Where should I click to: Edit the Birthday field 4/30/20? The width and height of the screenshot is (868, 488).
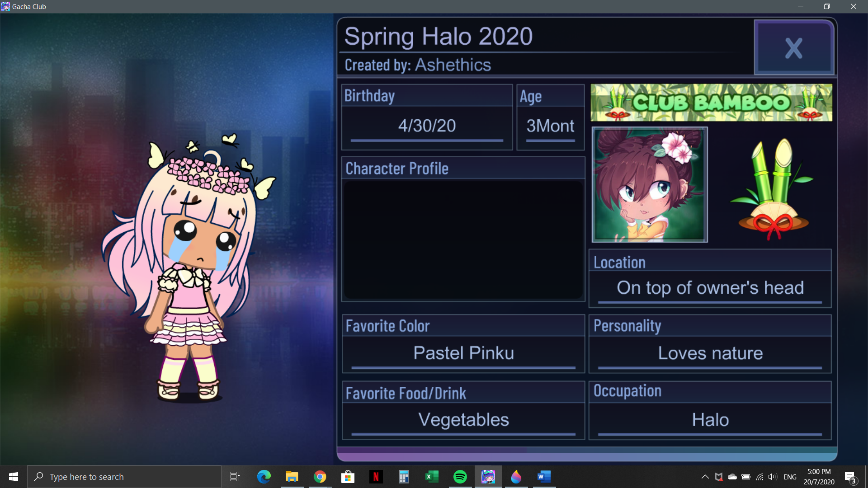coord(427,126)
